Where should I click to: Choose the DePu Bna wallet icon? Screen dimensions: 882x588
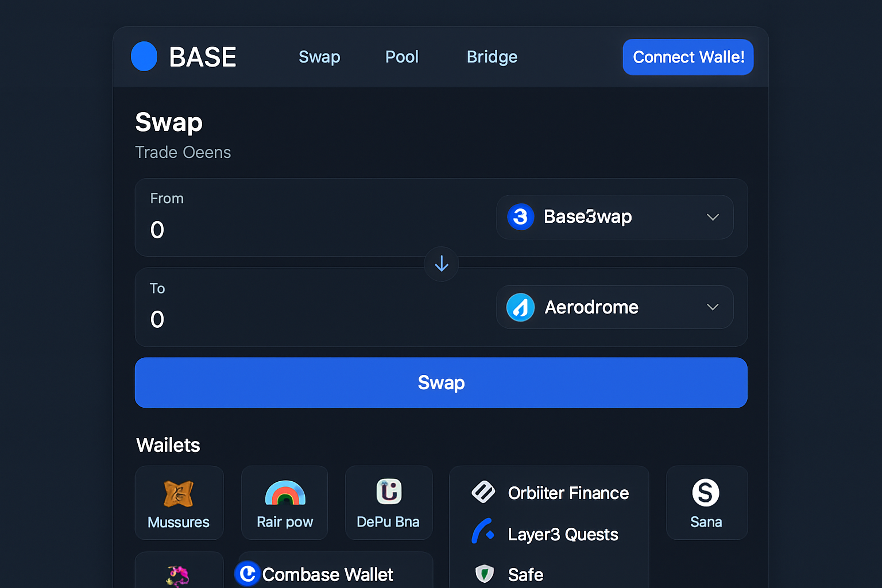[389, 492]
